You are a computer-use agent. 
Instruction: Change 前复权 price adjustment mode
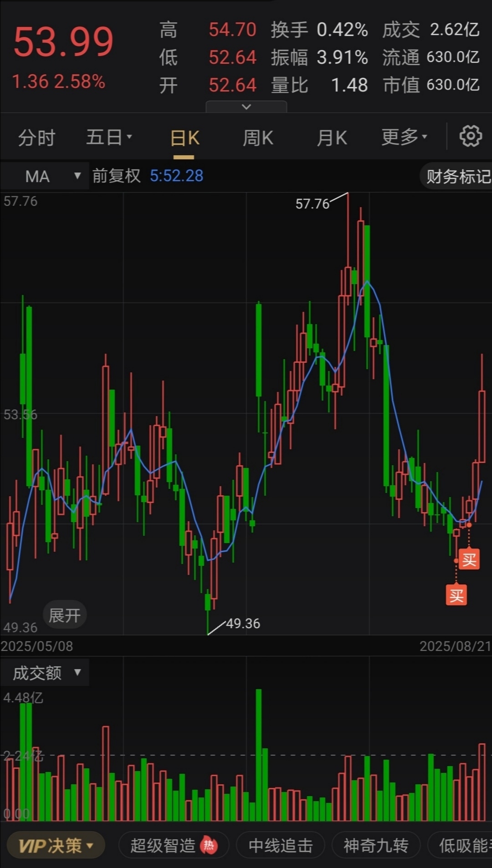[x=117, y=176]
